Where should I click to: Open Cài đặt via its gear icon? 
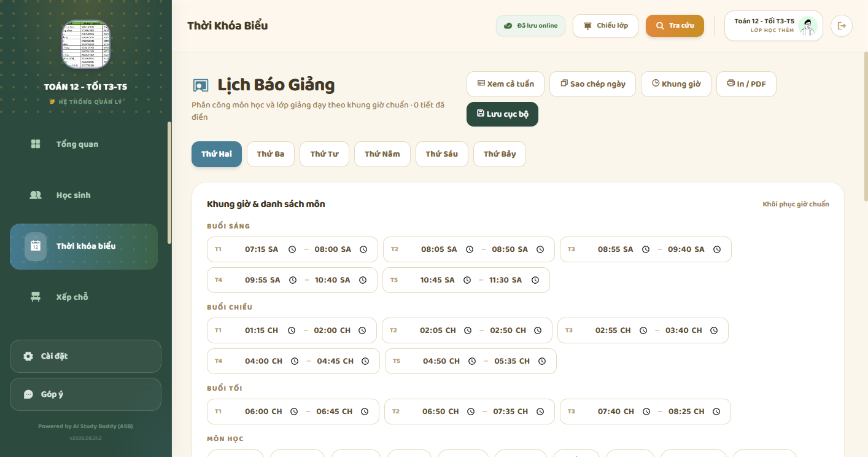click(28, 356)
